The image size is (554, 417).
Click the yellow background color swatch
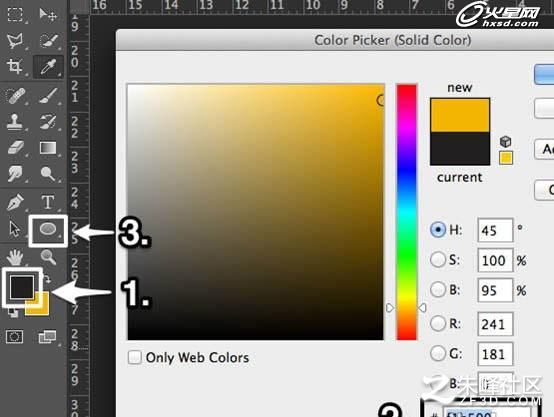pyautogui.click(x=40, y=306)
